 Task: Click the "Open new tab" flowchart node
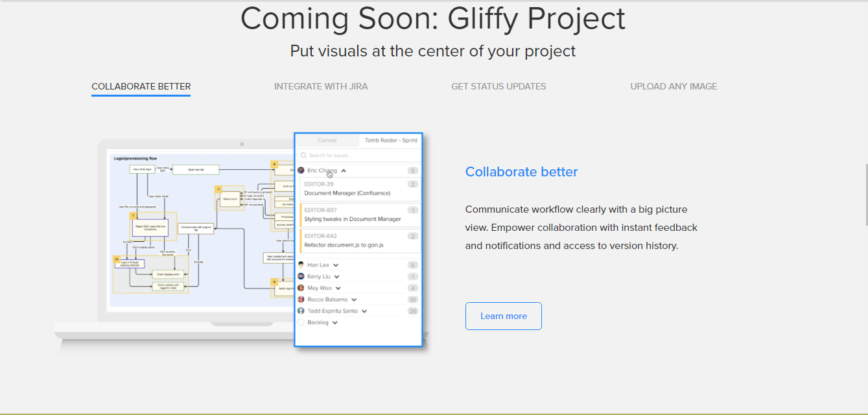click(x=196, y=169)
